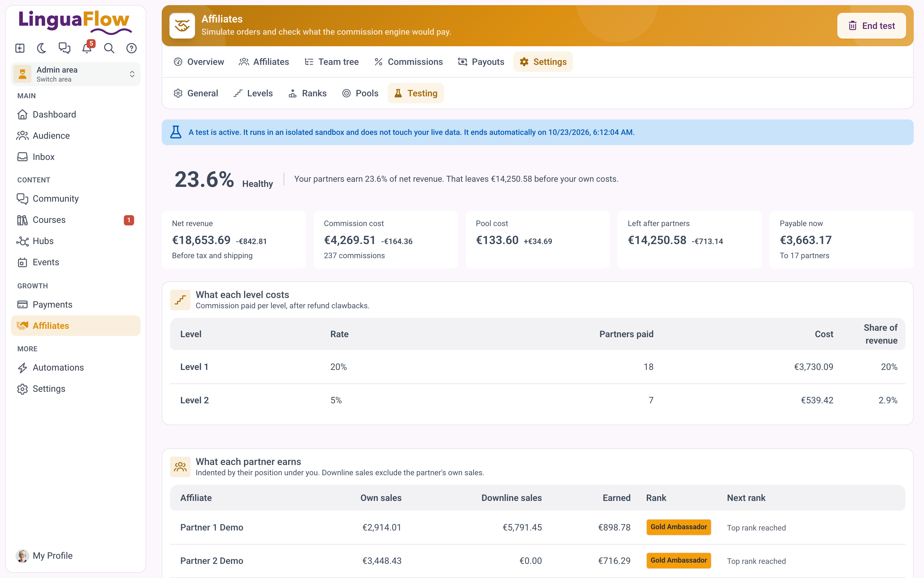Screen dimensions: 924x578
Task: Open Dashboard from the sidebar
Action: pos(76,114)
